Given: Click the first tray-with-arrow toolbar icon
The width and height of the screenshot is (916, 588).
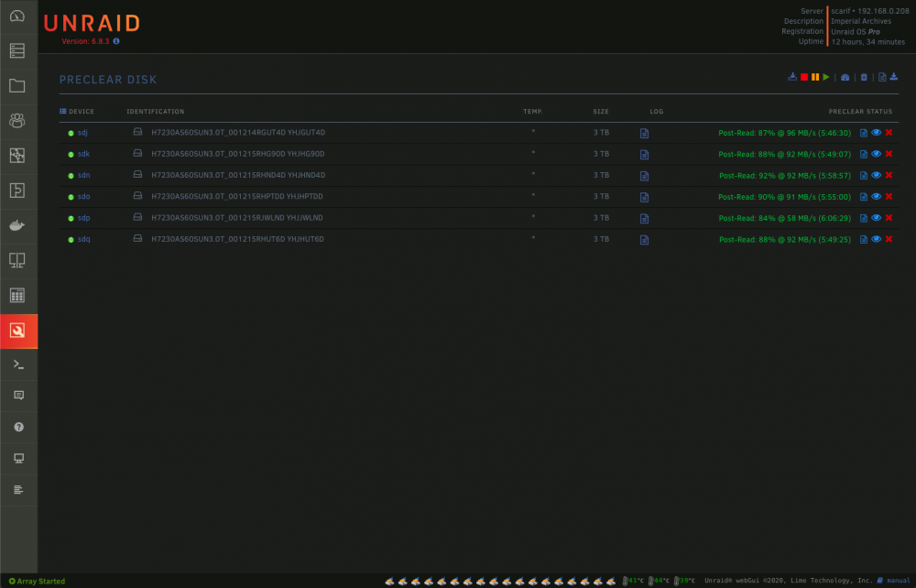Looking at the screenshot, I should point(792,77).
